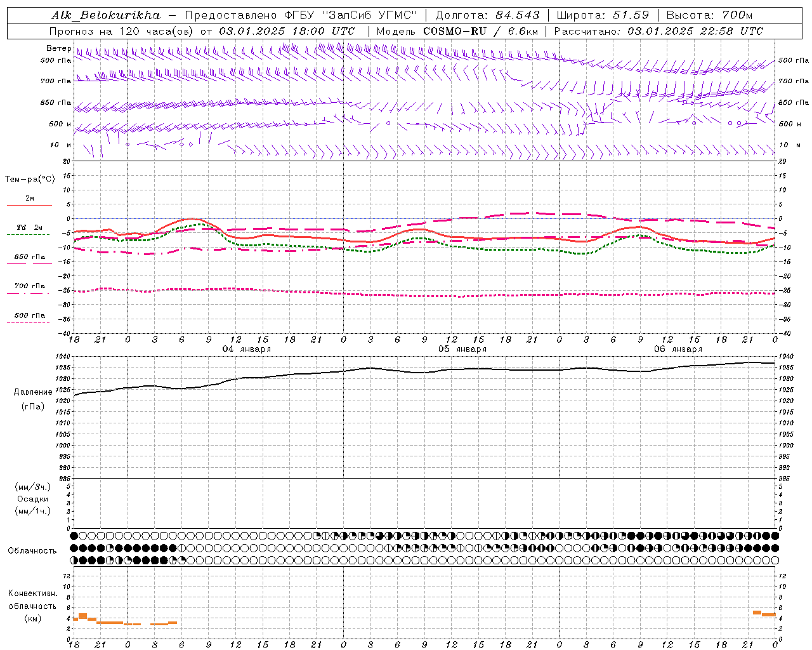812x650 pixels.
Task: Click the left '500 м' wind level label
Action: pos(60,124)
